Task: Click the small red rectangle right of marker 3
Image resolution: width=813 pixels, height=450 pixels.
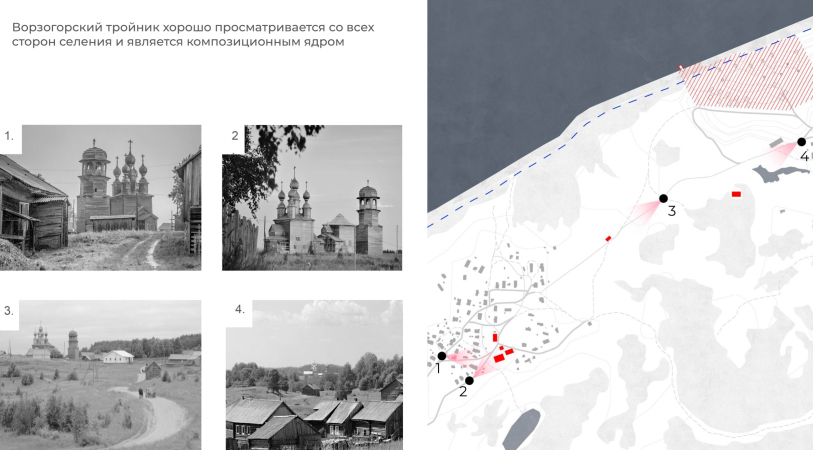Action: pos(736,194)
